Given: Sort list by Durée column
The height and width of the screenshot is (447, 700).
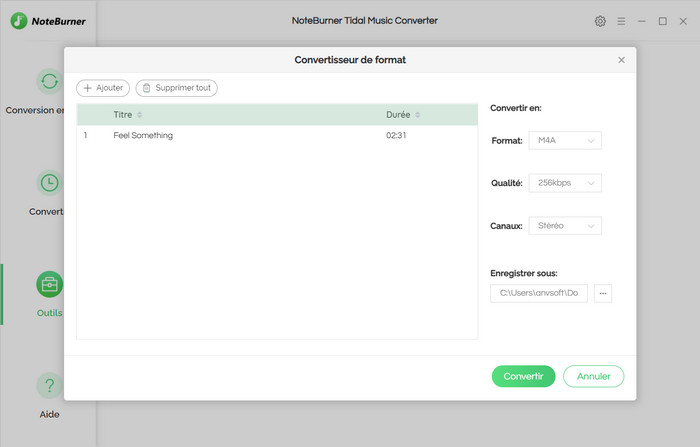Looking at the screenshot, I should pos(417,115).
